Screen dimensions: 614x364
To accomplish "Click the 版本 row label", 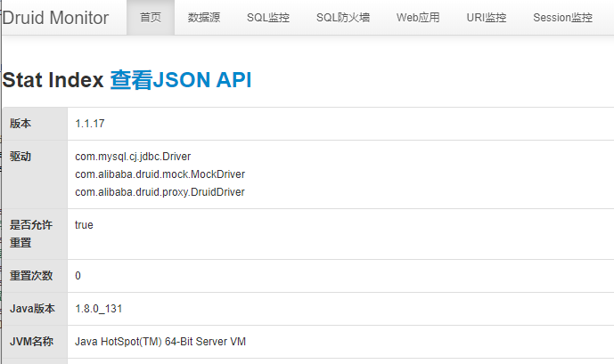I will [x=20, y=124].
